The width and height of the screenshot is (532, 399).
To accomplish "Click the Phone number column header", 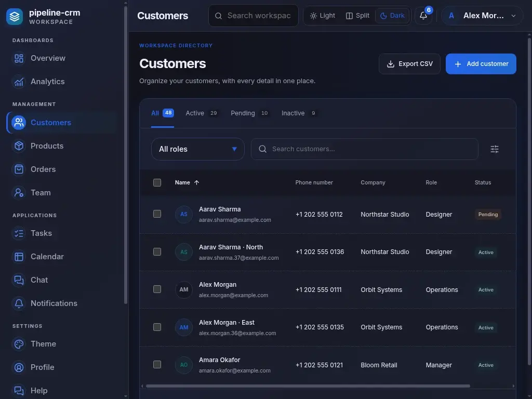I will click(314, 182).
